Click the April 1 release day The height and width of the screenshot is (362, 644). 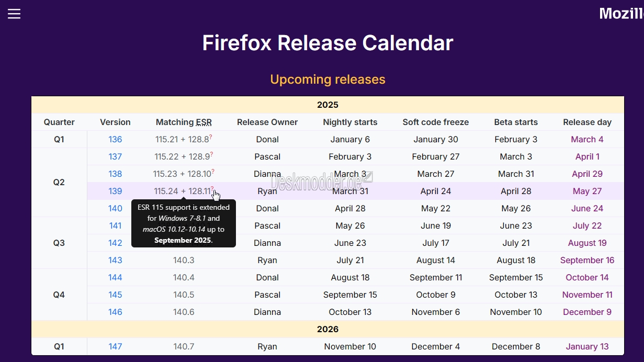tap(587, 156)
